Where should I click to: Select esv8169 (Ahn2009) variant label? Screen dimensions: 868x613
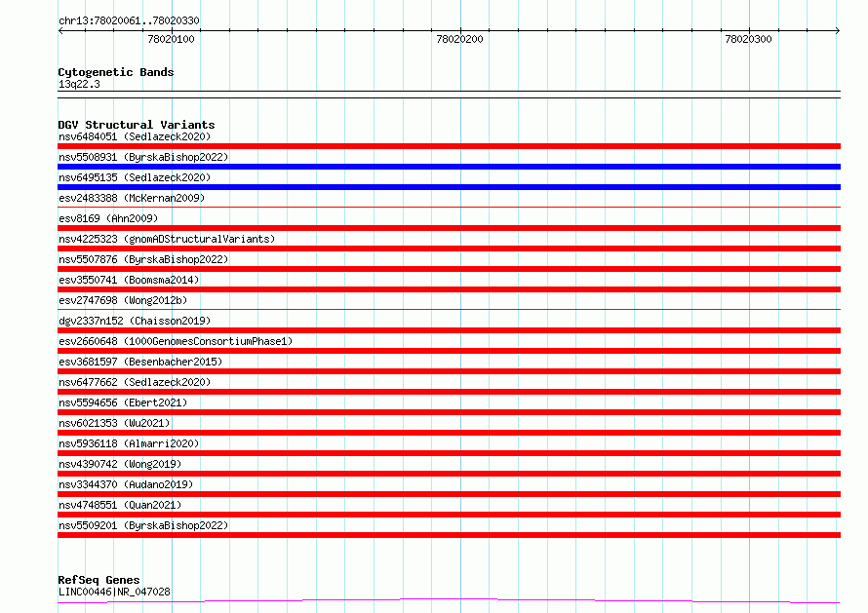[108, 218]
